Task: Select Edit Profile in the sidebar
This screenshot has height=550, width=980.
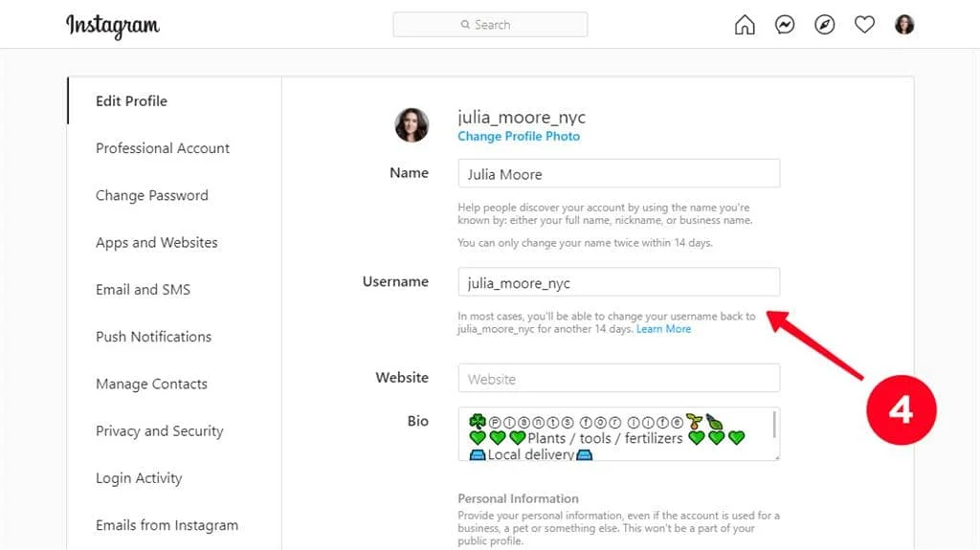Action: pyautogui.click(x=131, y=100)
